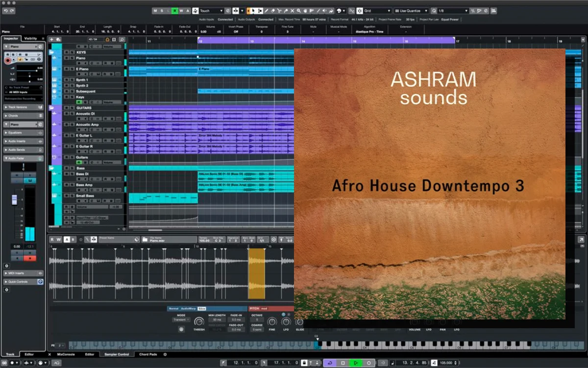Screen dimensions: 588x368
Task: Solo the Acoustic DI track
Action: 72,114
